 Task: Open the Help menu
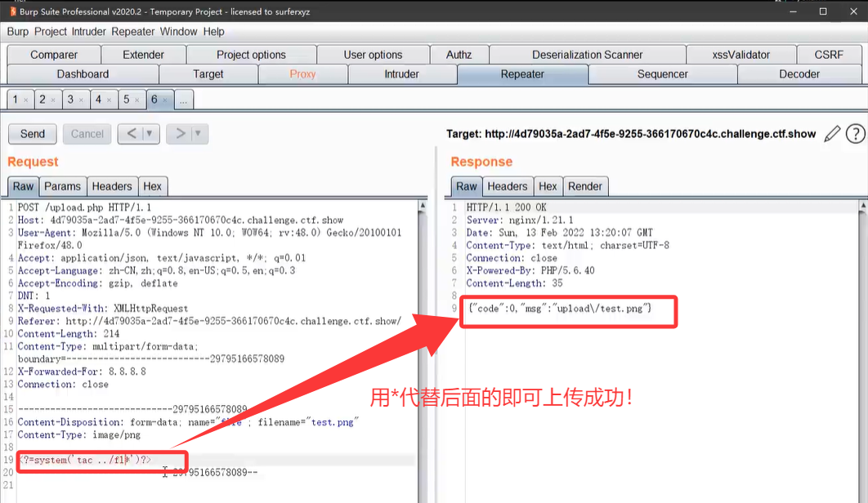coord(213,32)
